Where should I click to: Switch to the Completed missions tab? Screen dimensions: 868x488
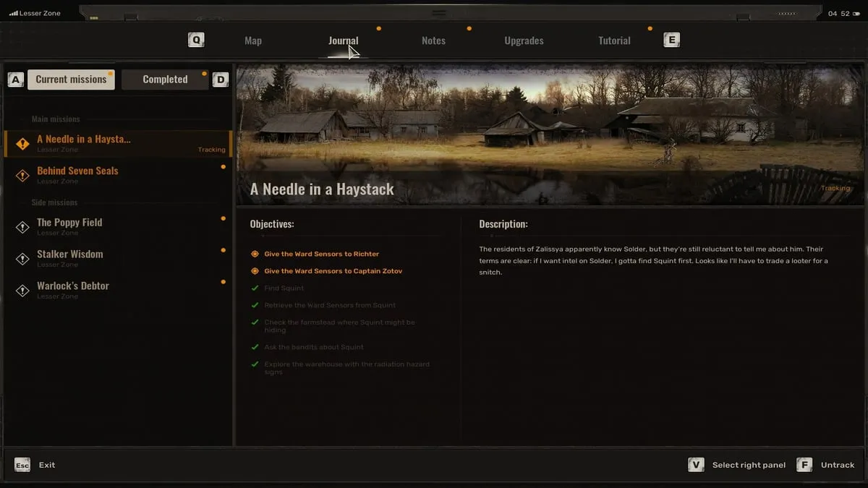coord(165,79)
